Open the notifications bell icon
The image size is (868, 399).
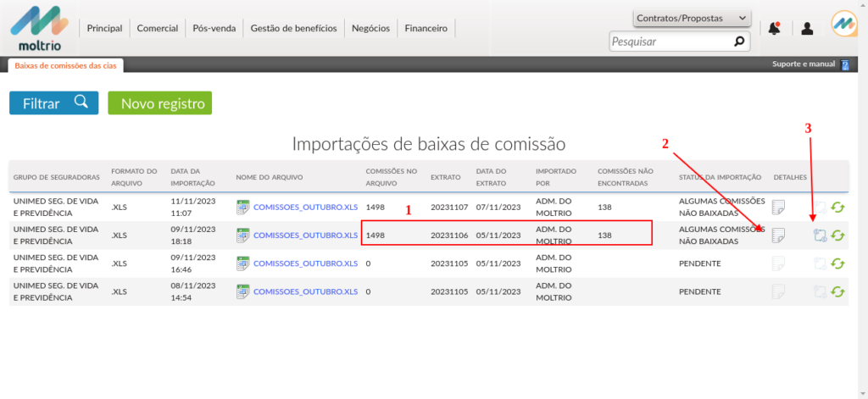[774, 29]
